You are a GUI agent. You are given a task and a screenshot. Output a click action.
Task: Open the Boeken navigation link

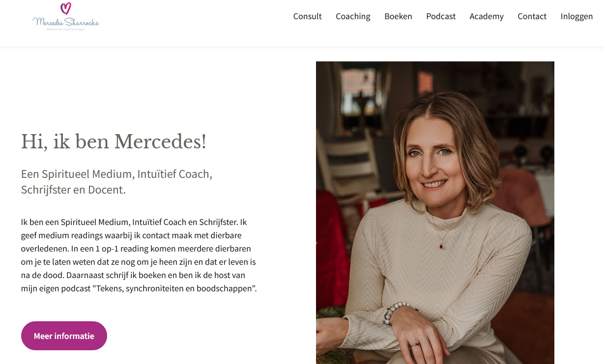click(398, 16)
